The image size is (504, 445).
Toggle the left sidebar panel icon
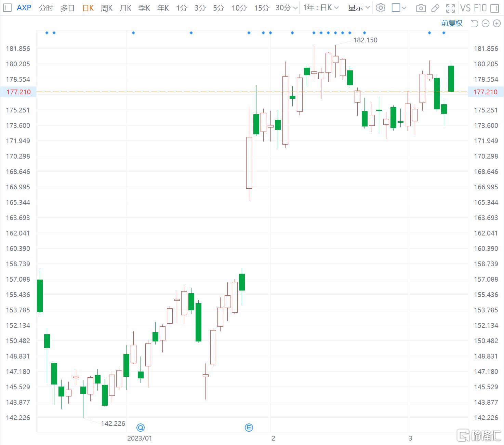pyautogui.click(x=7, y=8)
